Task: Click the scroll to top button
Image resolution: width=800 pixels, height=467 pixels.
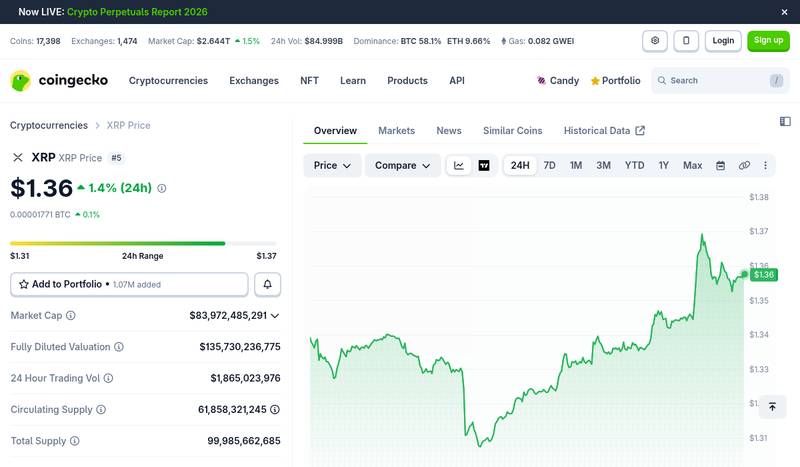Action: (x=772, y=407)
